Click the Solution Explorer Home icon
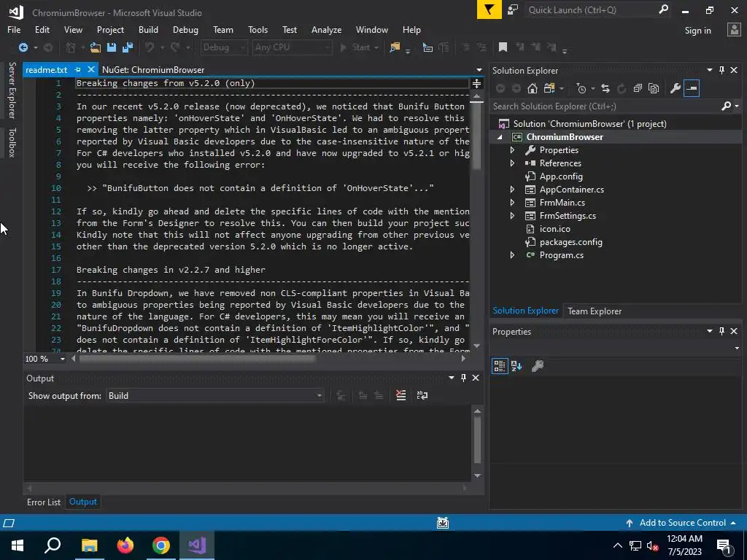Image resolution: width=747 pixels, height=560 pixels. point(532,88)
